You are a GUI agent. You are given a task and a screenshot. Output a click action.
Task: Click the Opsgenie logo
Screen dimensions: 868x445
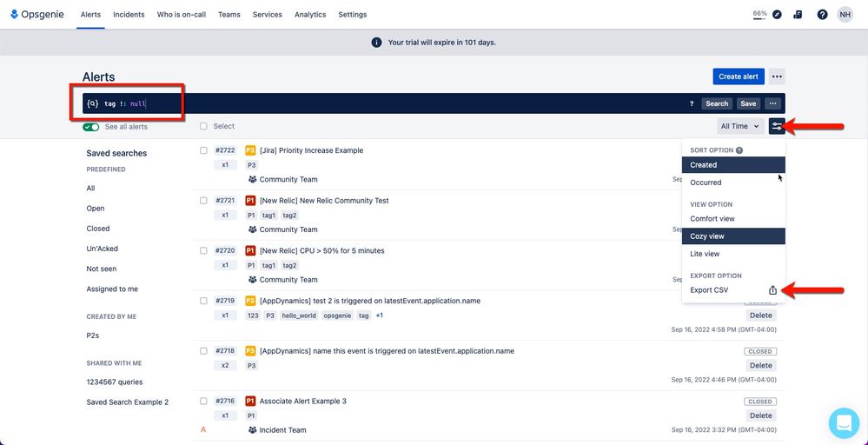(37, 15)
